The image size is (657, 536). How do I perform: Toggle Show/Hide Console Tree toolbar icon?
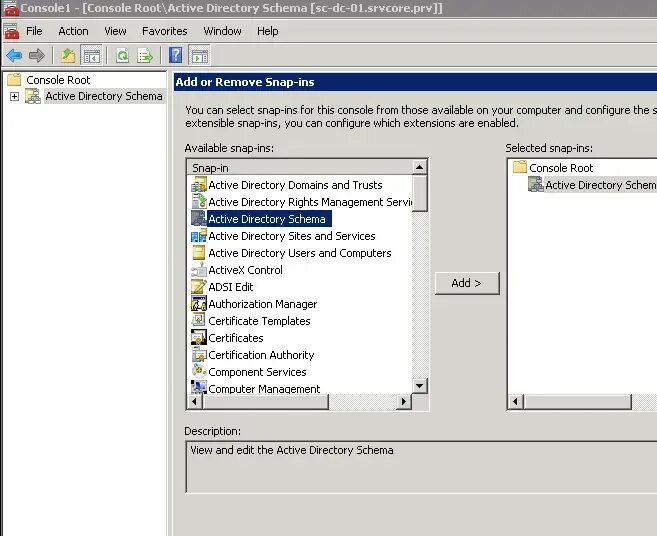[x=91, y=55]
